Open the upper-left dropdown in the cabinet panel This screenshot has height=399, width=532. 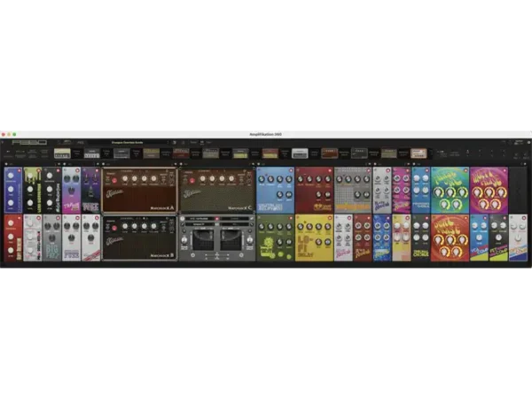[x=199, y=219]
